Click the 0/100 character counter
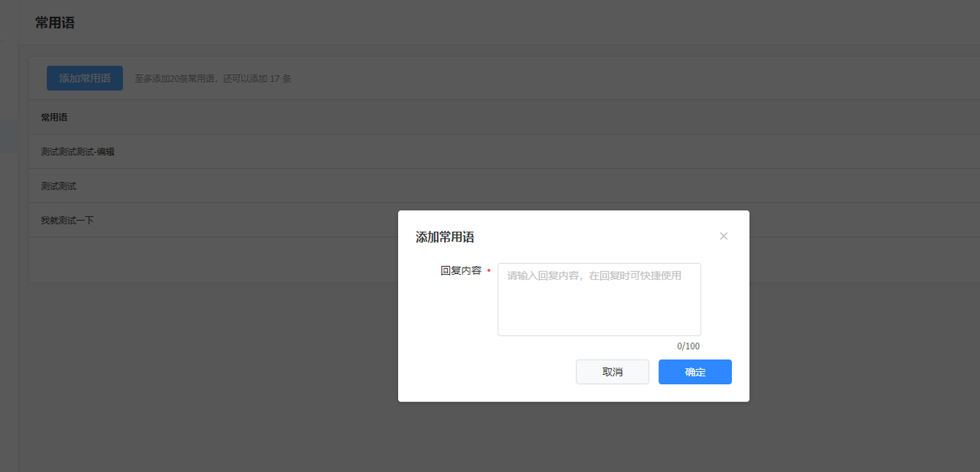The image size is (980, 472). (688, 347)
